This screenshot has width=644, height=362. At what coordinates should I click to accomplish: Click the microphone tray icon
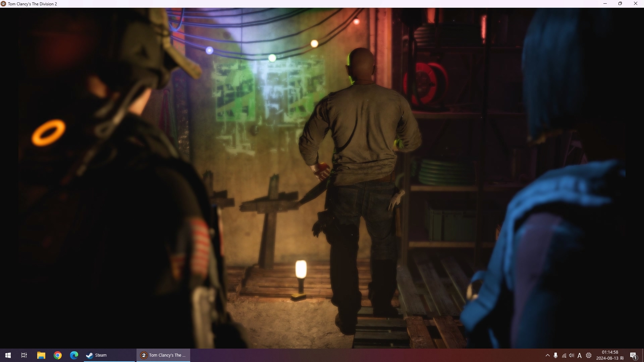(x=555, y=355)
